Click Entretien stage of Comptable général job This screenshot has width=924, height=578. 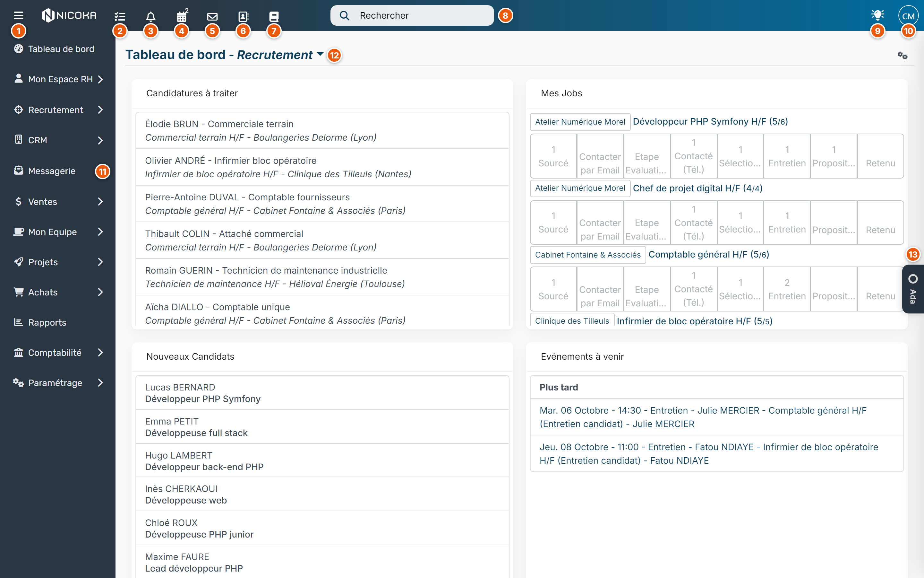(787, 289)
